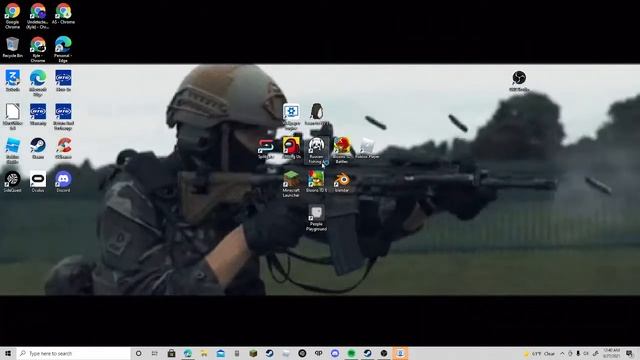The width and height of the screenshot is (640, 360).
Task: Select the Bloons TD Battles desktop shortcut
Action: pyautogui.click(x=342, y=151)
